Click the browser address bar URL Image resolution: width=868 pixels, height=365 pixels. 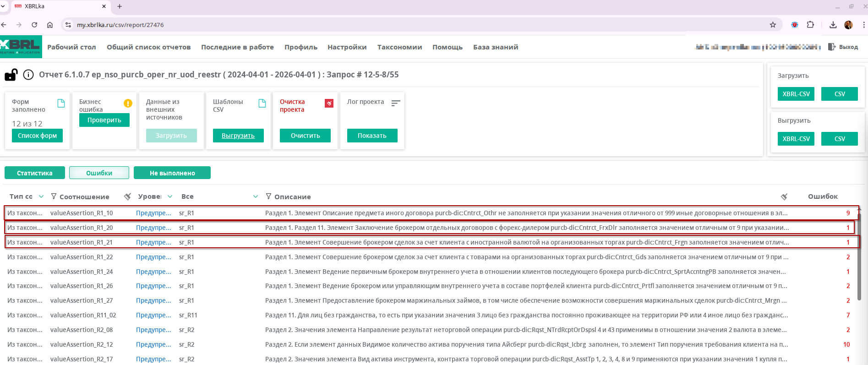tap(120, 25)
